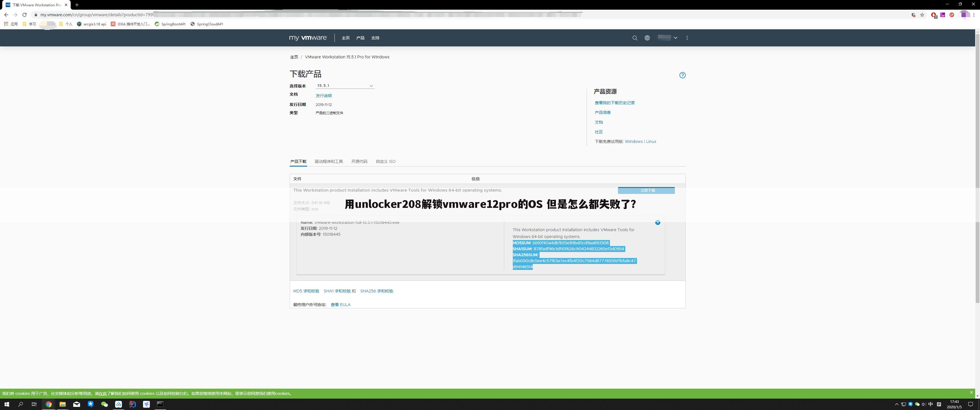Click the Linux free trial link

(651, 142)
